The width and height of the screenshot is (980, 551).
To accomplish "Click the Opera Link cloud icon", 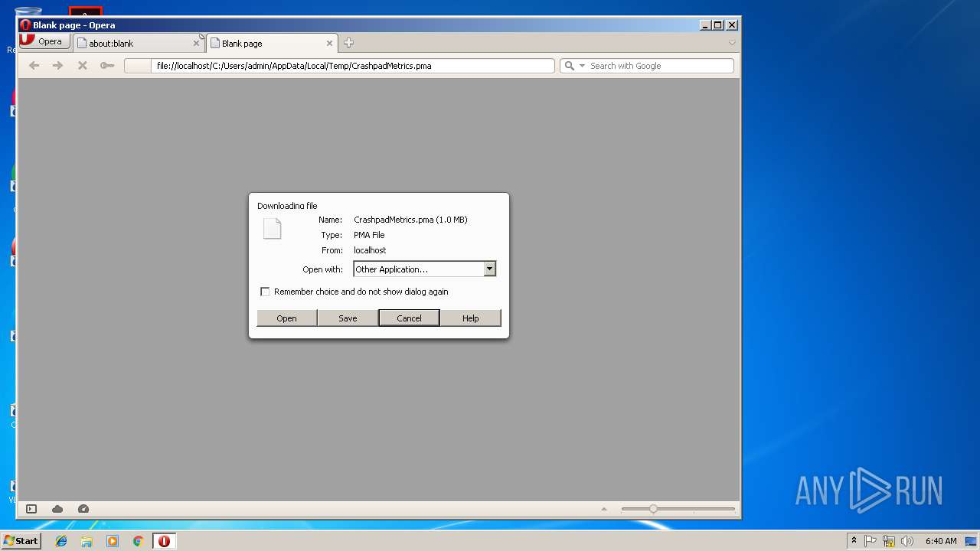I will (57, 509).
